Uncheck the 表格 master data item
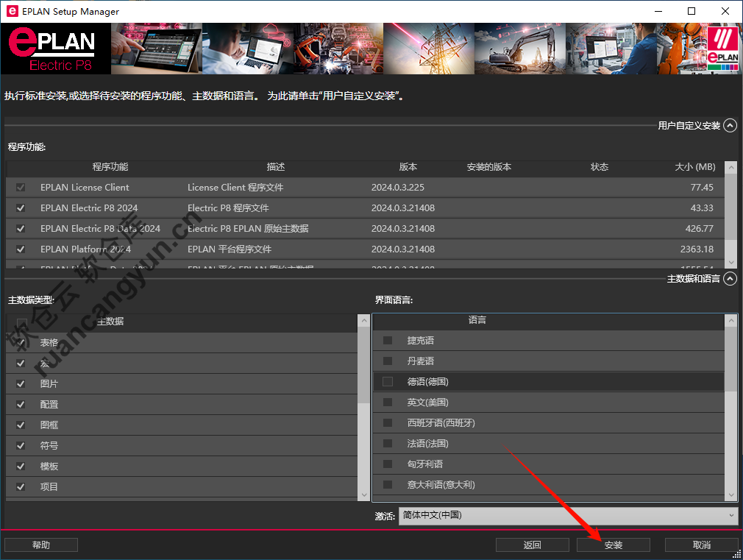 (21, 342)
